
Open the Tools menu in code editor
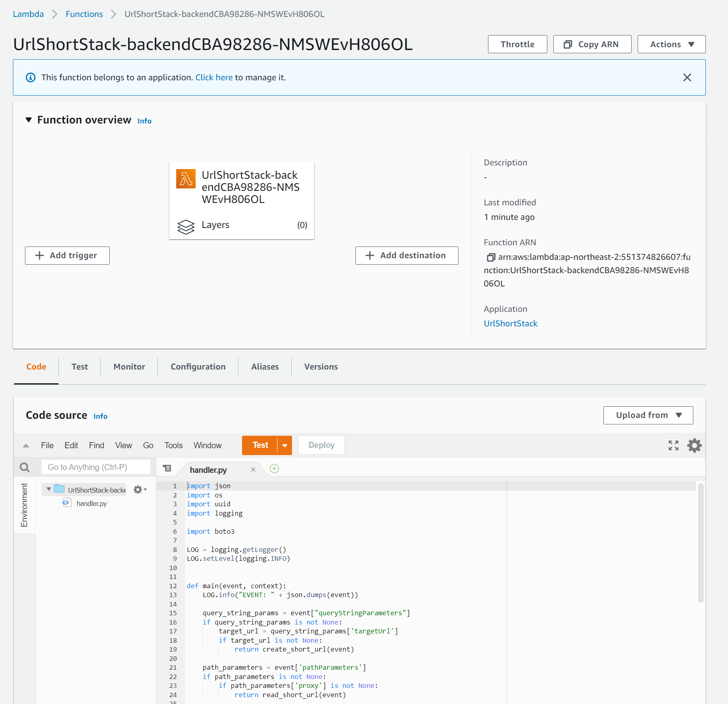[173, 445]
